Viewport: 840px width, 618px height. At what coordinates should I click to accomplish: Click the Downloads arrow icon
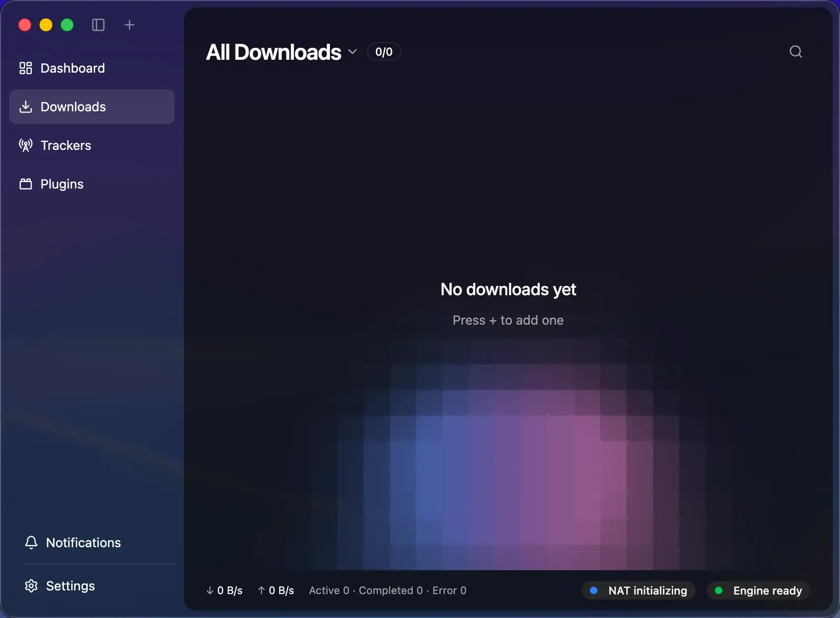tap(26, 107)
